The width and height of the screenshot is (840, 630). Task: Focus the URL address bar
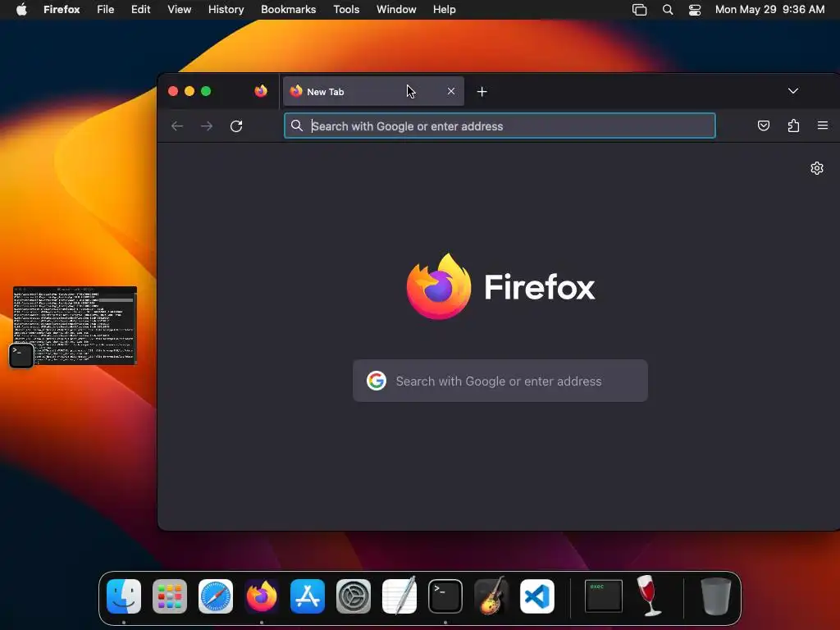point(500,126)
